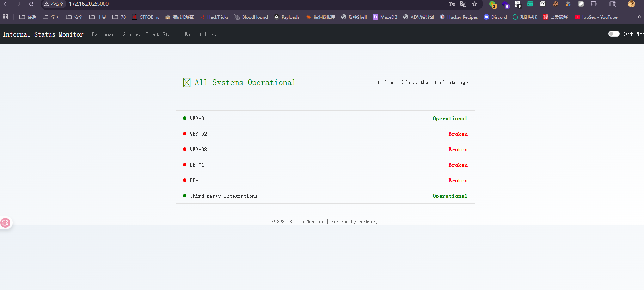Open the browser profile avatar
Viewport: 644px width, 290px height.
[x=631, y=4]
